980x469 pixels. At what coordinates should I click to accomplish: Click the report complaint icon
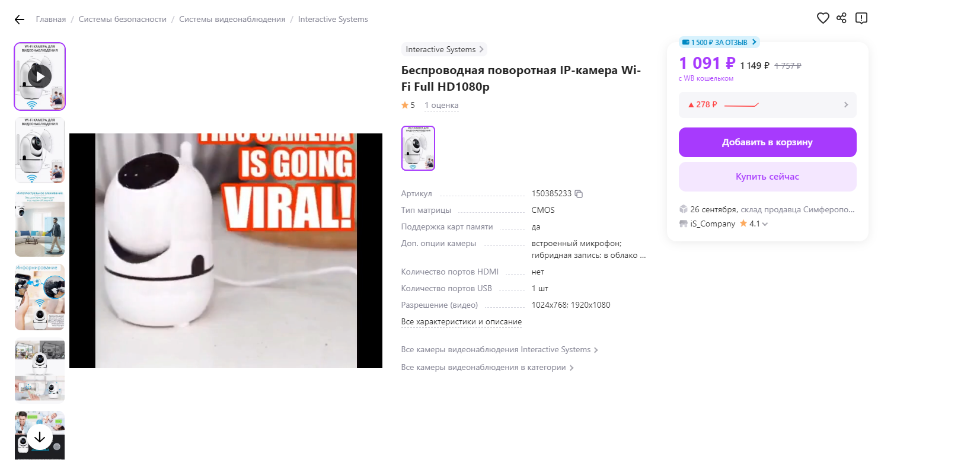coord(861,18)
